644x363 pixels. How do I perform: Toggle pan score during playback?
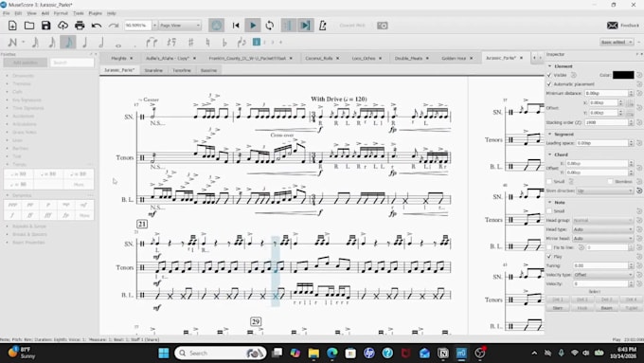pyautogui.click(x=305, y=26)
